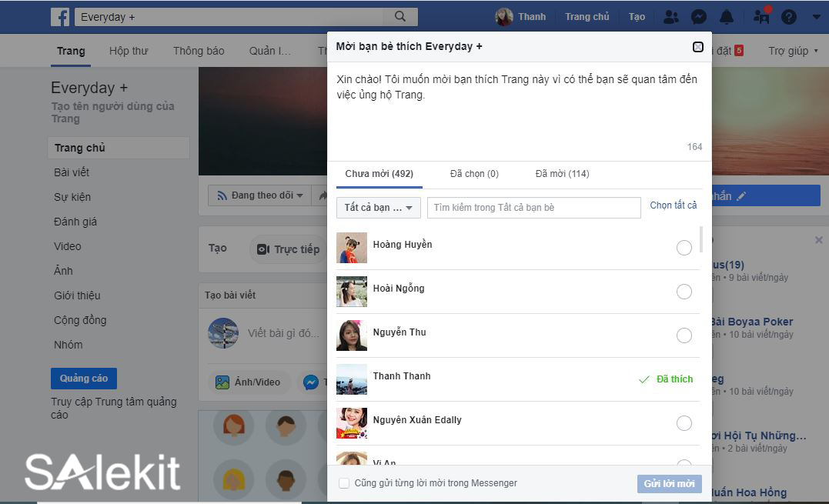Open the Messenger icon in top bar
This screenshot has height=504, width=829.
pos(699,17)
